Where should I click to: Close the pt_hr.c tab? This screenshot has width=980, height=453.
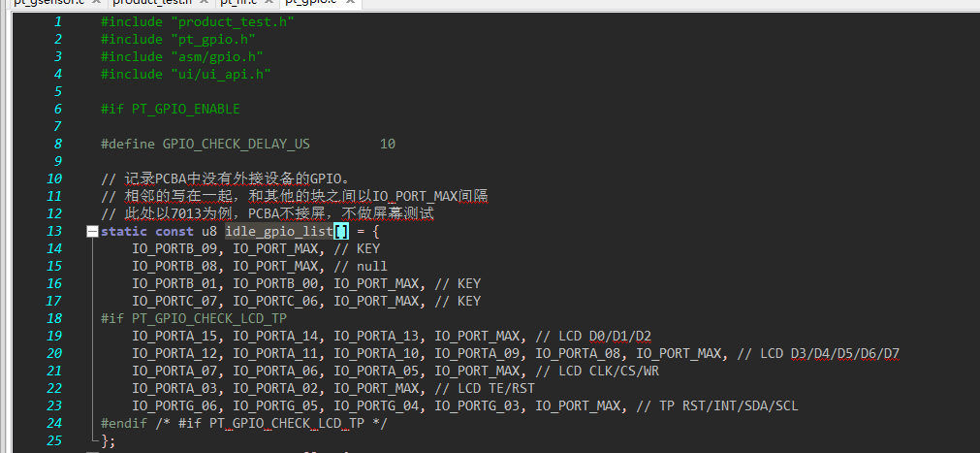(269, 3)
